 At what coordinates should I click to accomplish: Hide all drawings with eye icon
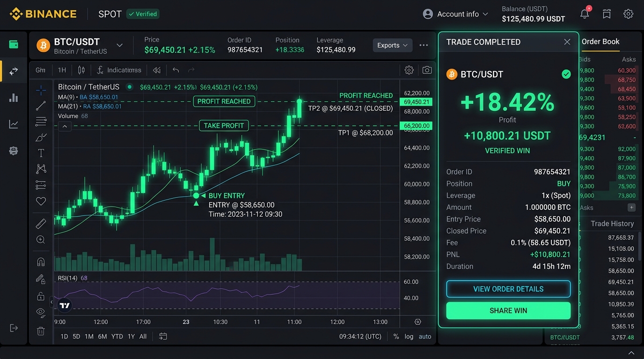point(41,313)
